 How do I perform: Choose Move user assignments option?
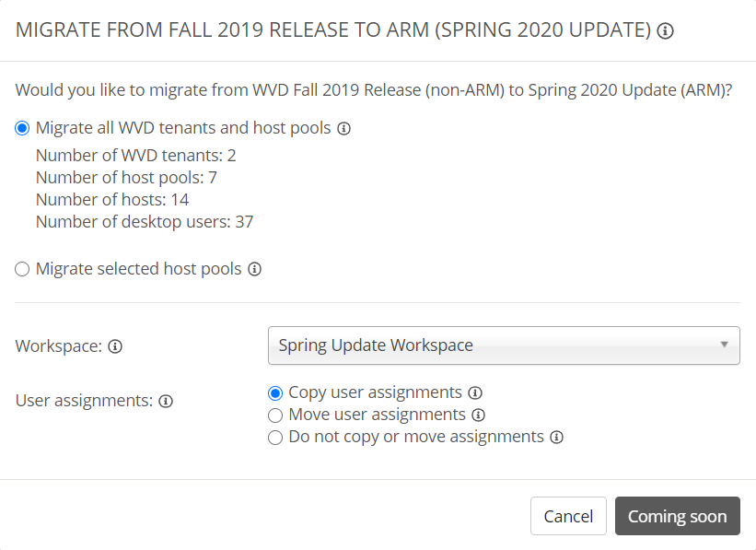(x=275, y=415)
